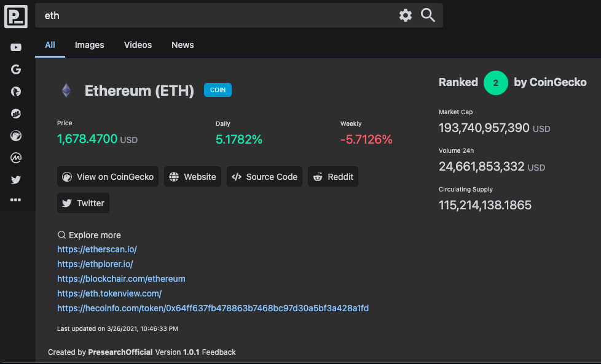Click the Version 1.0.1 text
The height and width of the screenshot is (364, 601).
point(177,352)
